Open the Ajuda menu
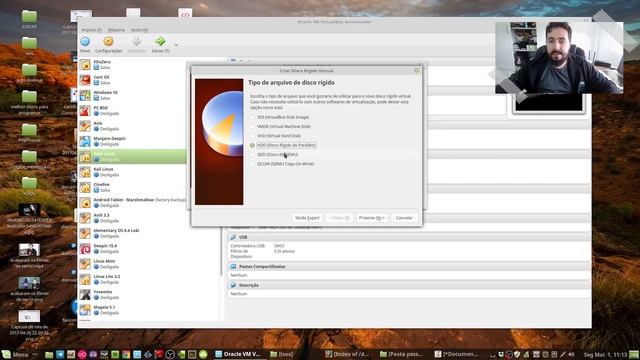This screenshot has width=640, height=360. click(x=139, y=30)
